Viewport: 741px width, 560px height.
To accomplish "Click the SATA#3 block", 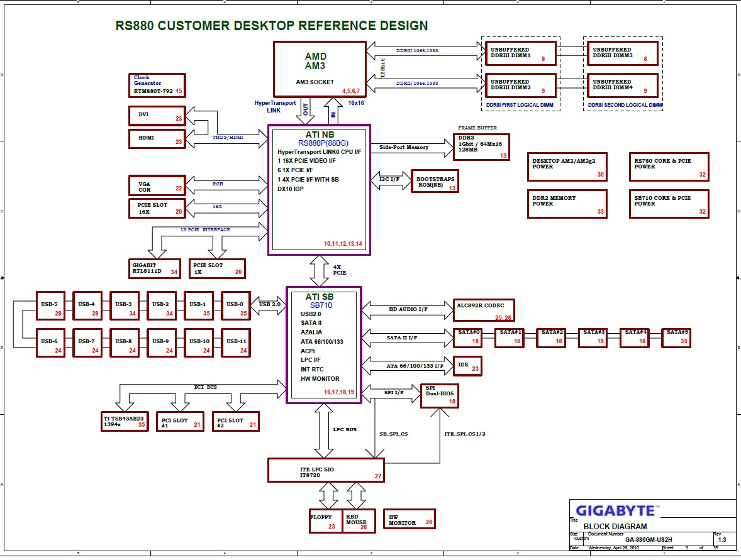I will coord(593,338).
